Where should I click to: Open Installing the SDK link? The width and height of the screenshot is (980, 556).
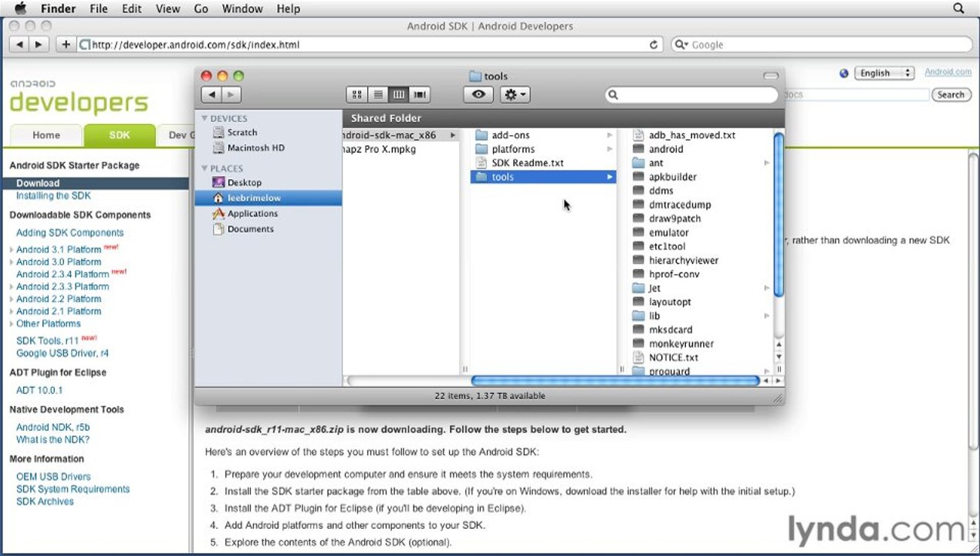point(53,195)
